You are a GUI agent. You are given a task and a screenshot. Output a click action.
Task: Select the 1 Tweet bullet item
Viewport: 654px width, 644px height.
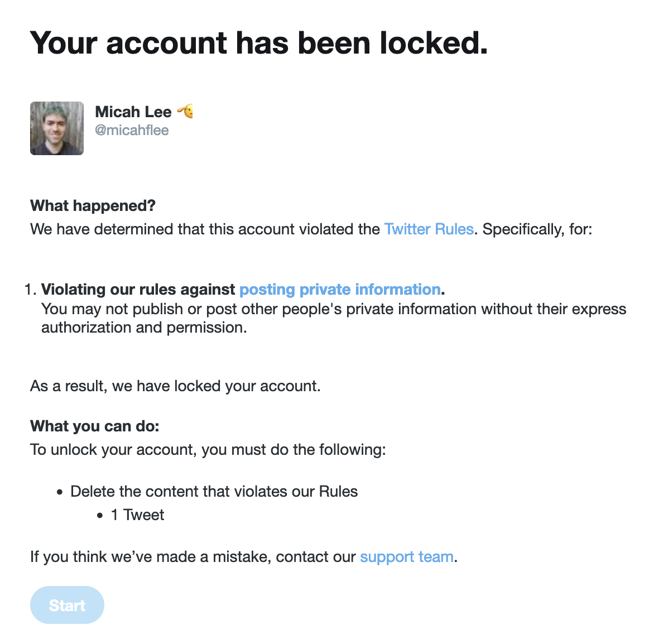(137, 515)
